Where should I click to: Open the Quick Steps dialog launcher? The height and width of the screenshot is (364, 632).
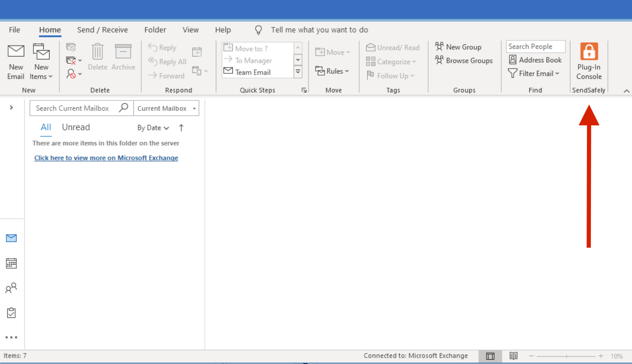coord(304,90)
